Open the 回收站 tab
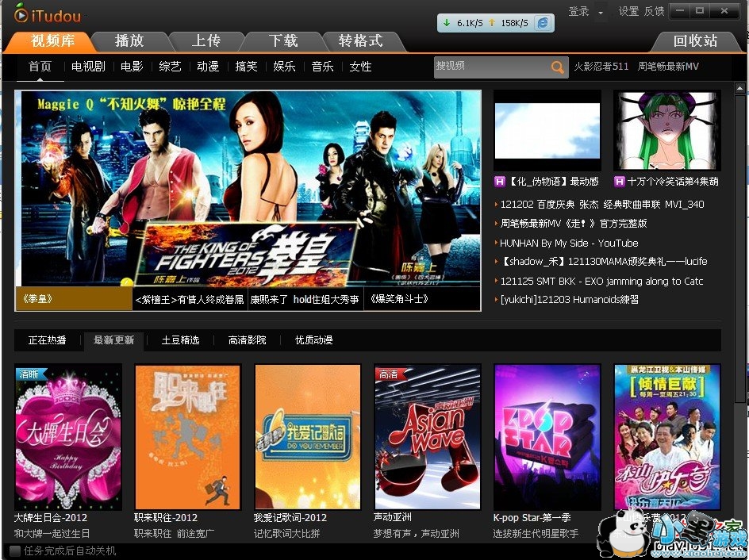This screenshot has width=749, height=560. point(696,41)
